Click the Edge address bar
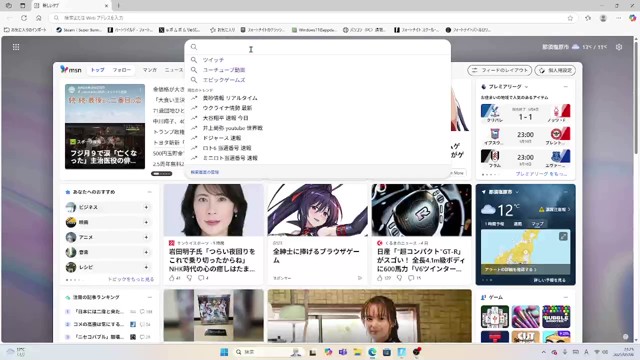 coord(312,18)
